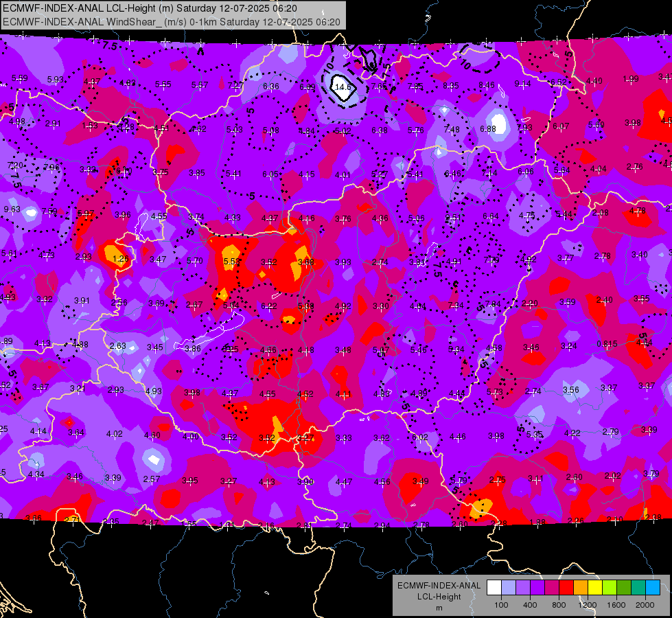The image size is (672, 618).
Task: Click the 2.20 wind shear value
Action: point(530,304)
